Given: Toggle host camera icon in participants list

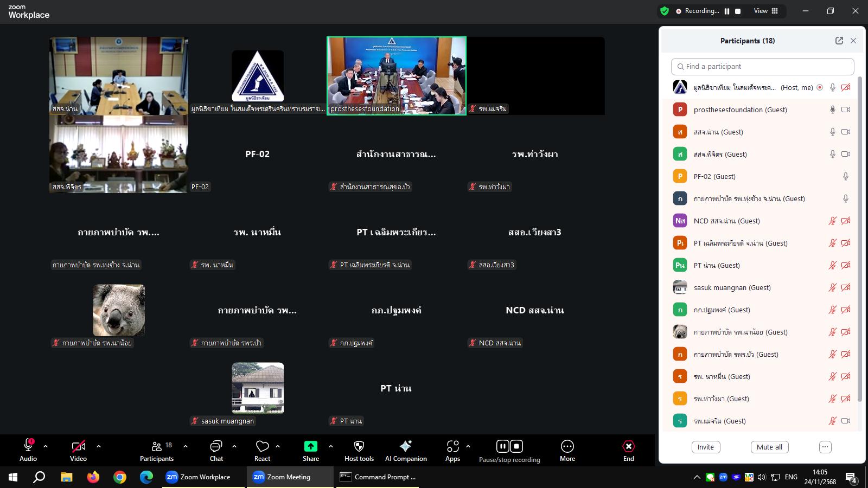Looking at the screenshot, I should click(x=846, y=87).
